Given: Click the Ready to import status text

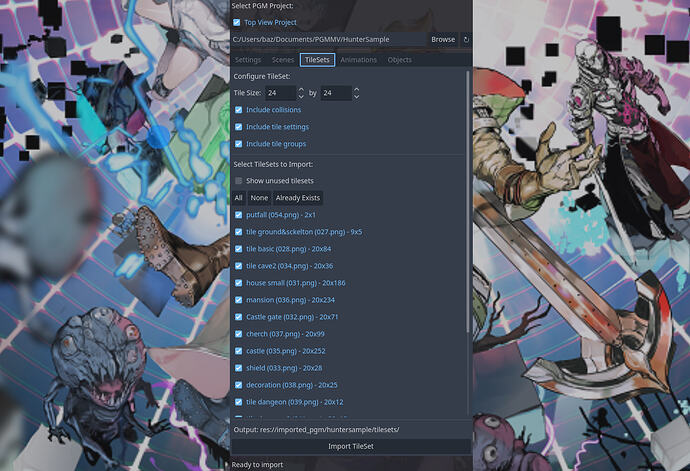Looking at the screenshot, I should (257, 465).
